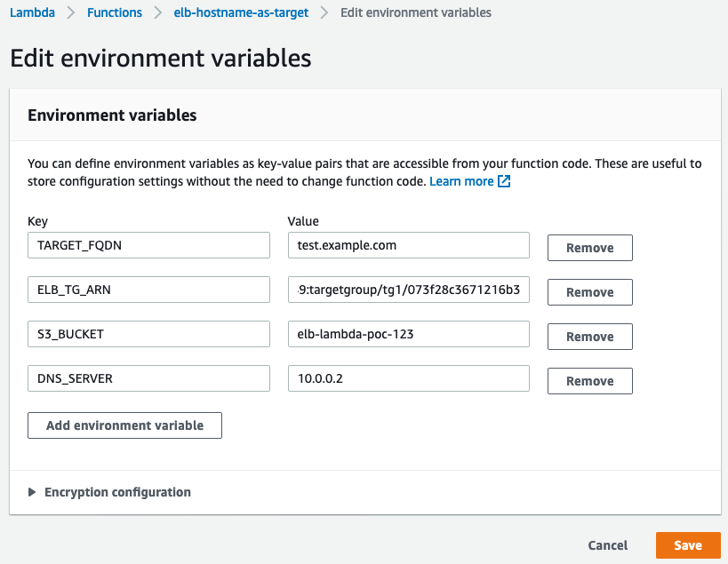728x564 pixels.
Task: Click the ELB_TG_ARN value field
Action: [408, 289]
